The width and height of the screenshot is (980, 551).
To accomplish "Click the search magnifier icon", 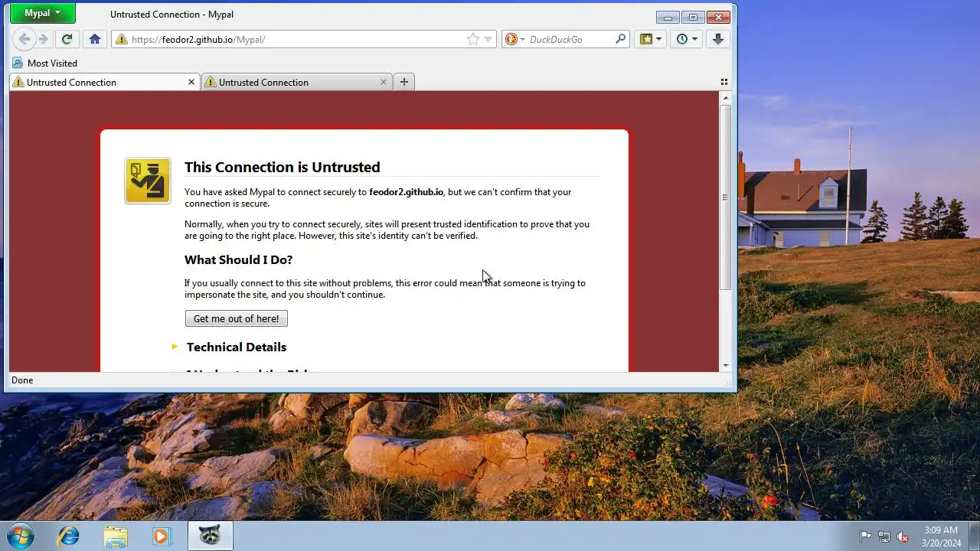I will point(621,39).
